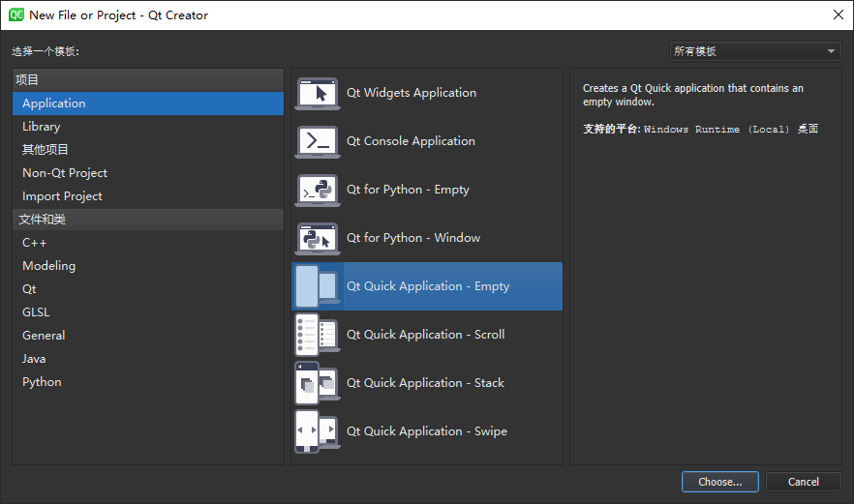
Task: Choose the Qt Console Application label
Action: 411,141
